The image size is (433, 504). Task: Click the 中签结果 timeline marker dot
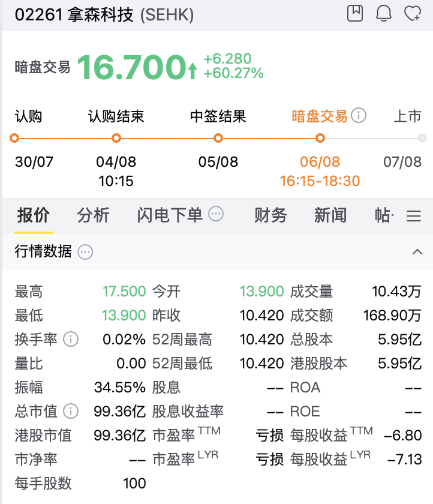point(218,138)
